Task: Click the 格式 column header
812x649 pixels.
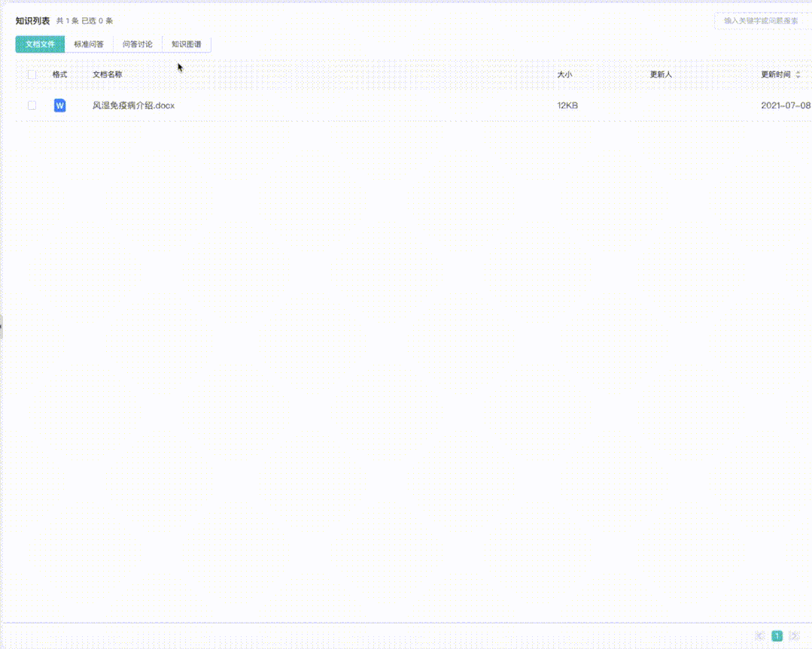Action: (x=59, y=74)
